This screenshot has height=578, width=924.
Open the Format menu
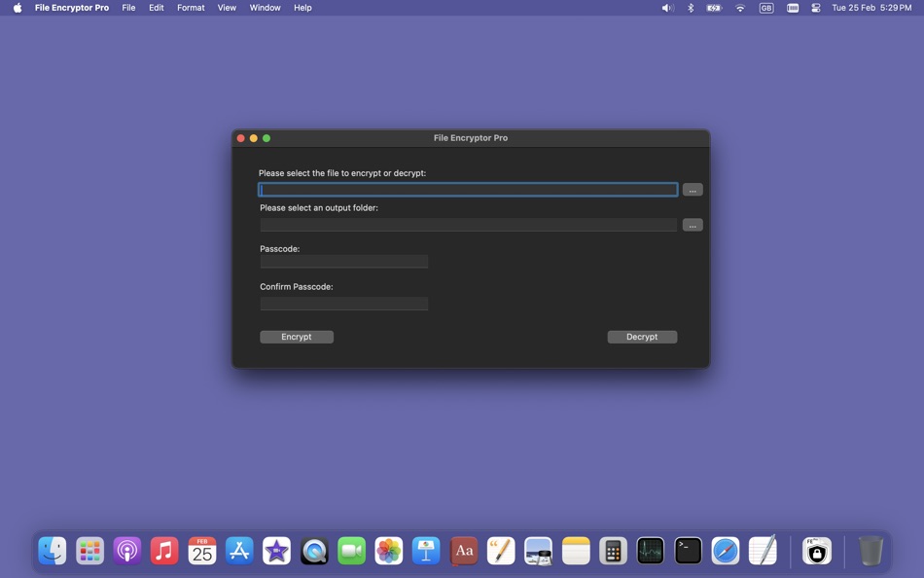click(x=191, y=8)
